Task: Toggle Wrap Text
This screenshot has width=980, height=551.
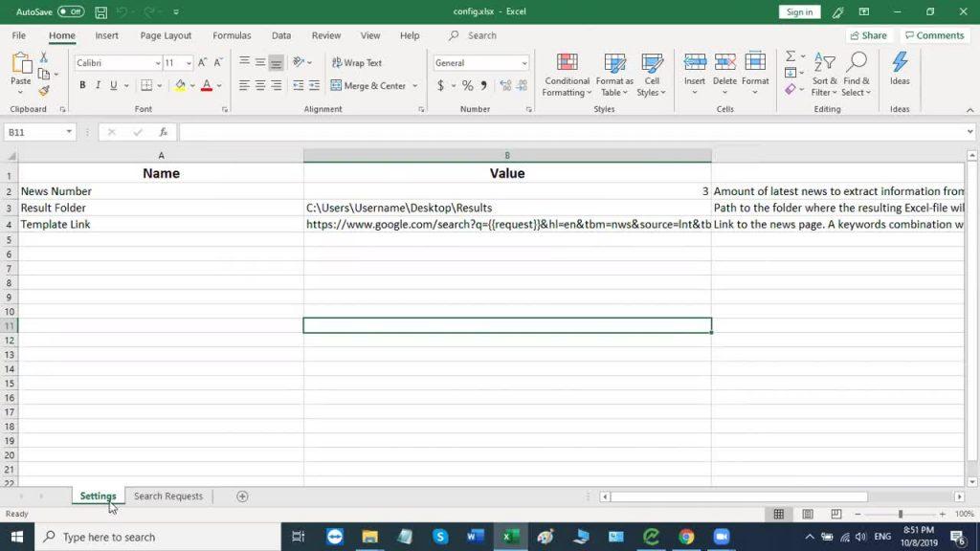Action: pyautogui.click(x=357, y=62)
